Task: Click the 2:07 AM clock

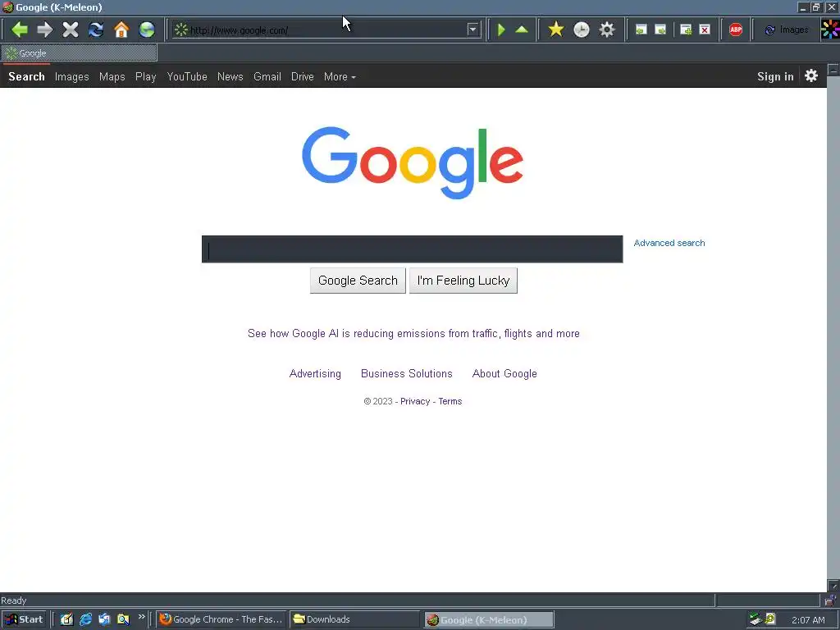Action: tap(808, 620)
